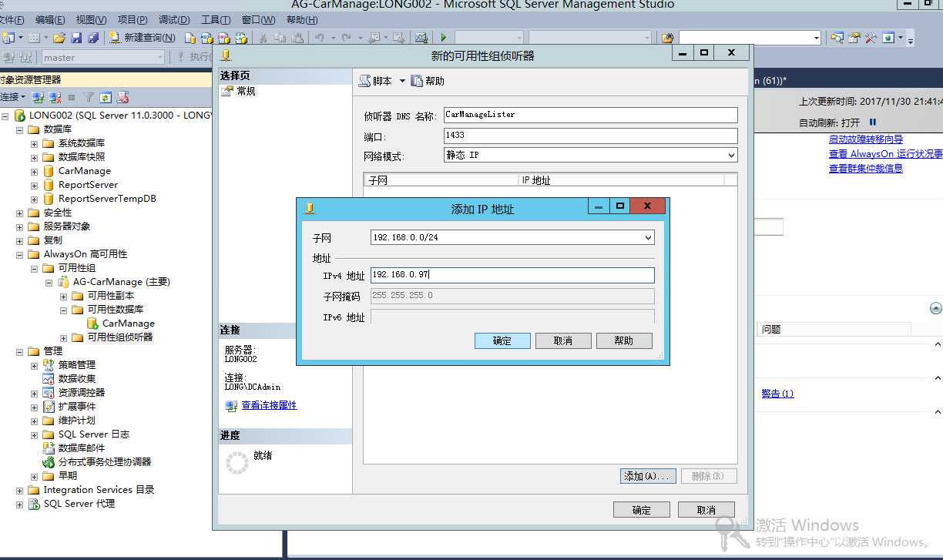
Task: Click the Properties window icon in top-right toolbar
Action: [x=854, y=38]
